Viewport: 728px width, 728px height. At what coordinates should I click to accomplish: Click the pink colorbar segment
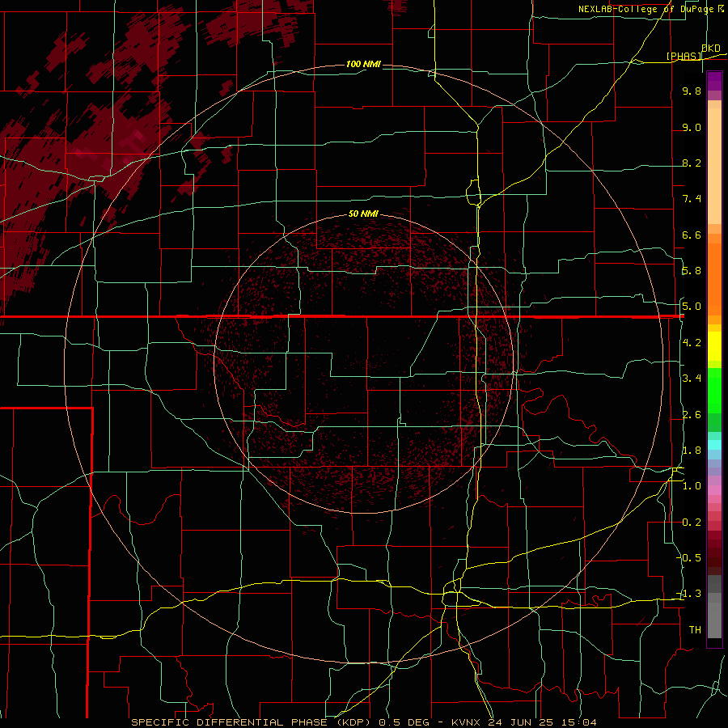714,490
